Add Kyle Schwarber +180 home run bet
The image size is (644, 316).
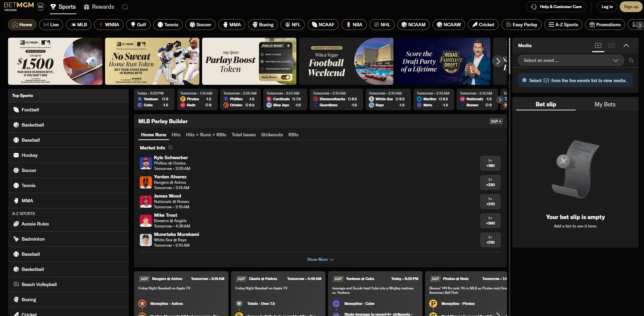[490, 163]
